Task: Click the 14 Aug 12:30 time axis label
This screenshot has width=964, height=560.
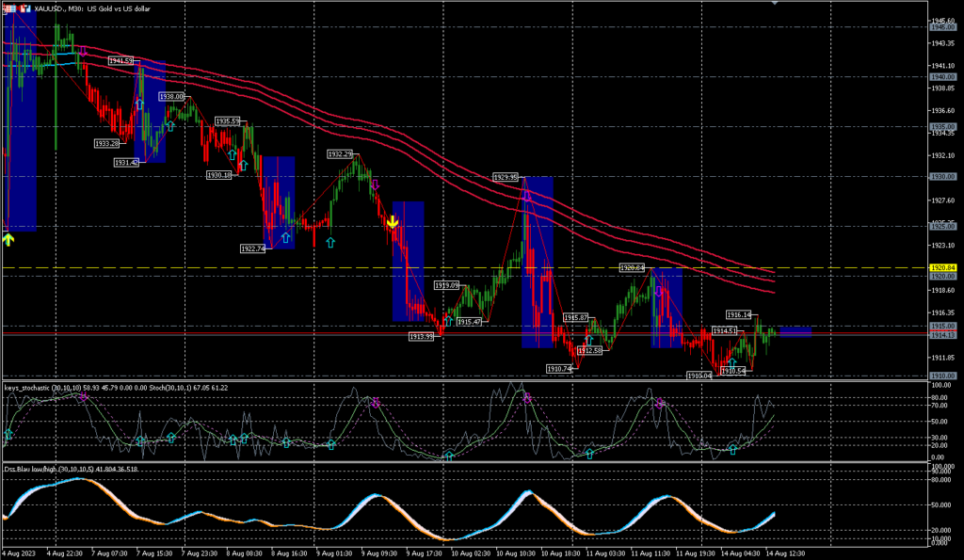Action: tap(784, 552)
